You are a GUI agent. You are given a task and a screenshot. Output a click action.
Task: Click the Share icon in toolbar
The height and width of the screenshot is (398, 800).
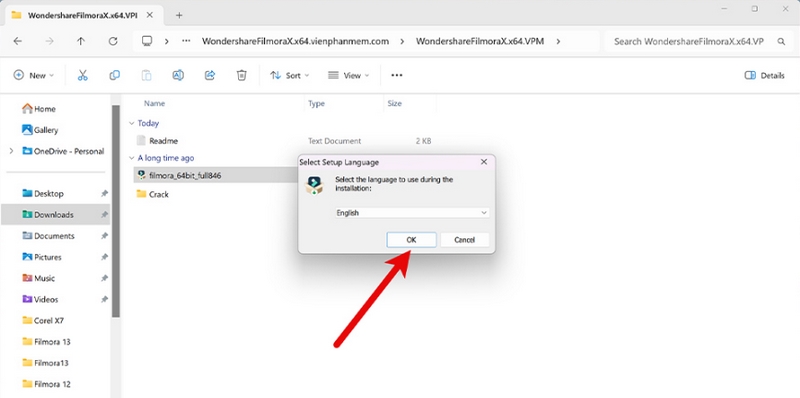coord(210,76)
